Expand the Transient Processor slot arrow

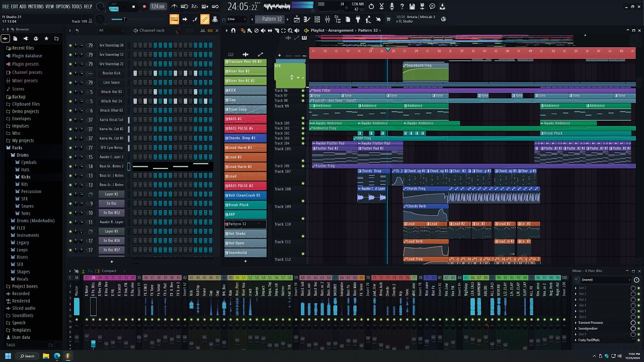point(576,323)
